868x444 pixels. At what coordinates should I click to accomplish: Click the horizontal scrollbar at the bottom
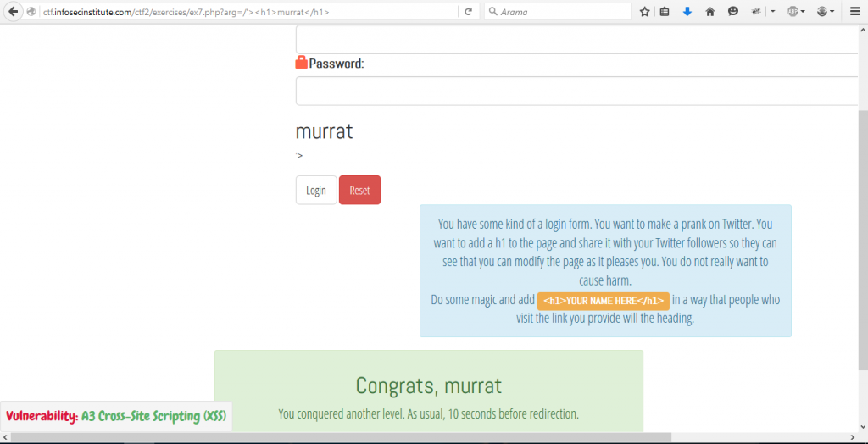click(x=339, y=437)
